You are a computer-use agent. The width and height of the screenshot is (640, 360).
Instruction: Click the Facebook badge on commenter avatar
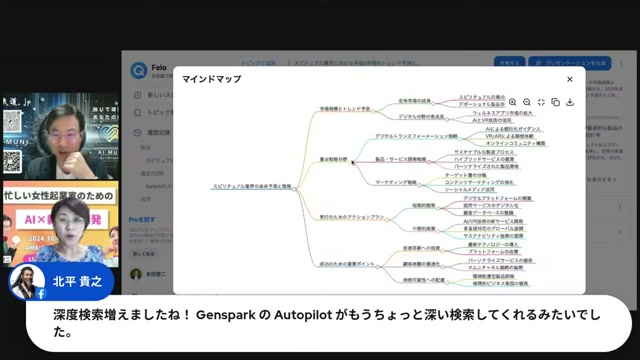[x=41, y=293]
